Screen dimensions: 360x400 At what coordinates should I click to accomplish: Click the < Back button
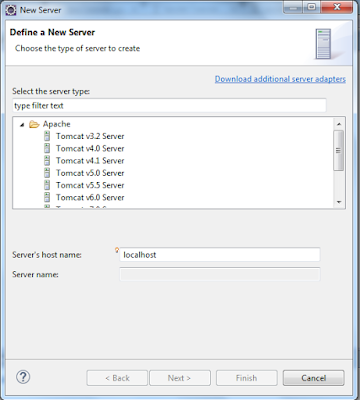pos(117,378)
